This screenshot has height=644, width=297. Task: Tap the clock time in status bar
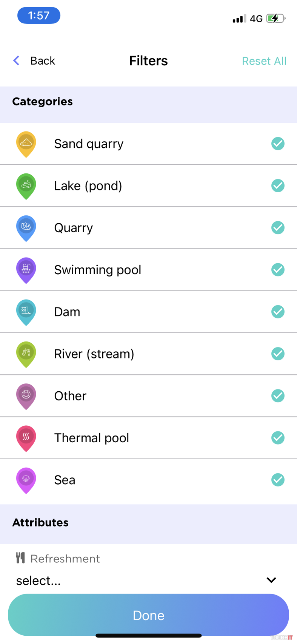[39, 15]
